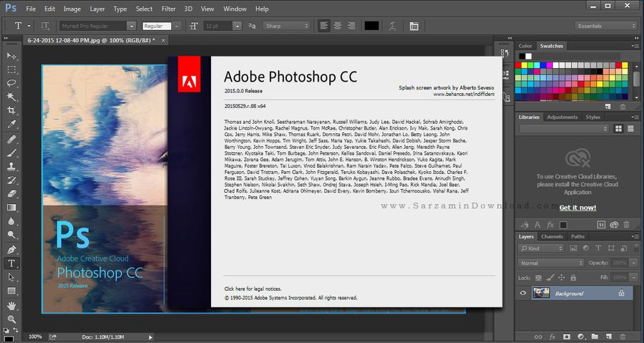The width and height of the screenshot is (644, 343).
Task: Create a new group folder icon
Action: [595, 337]
